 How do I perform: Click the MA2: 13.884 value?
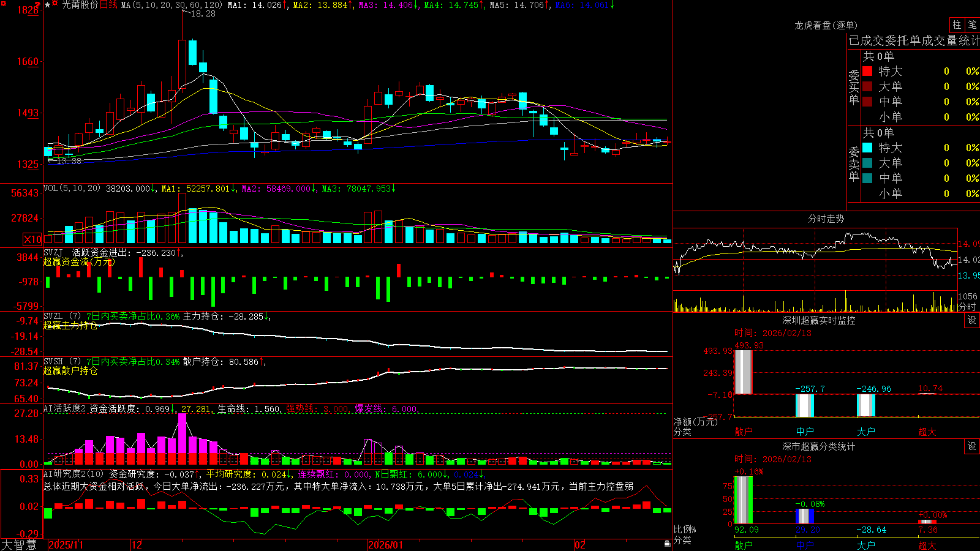[x=322, y=5]
